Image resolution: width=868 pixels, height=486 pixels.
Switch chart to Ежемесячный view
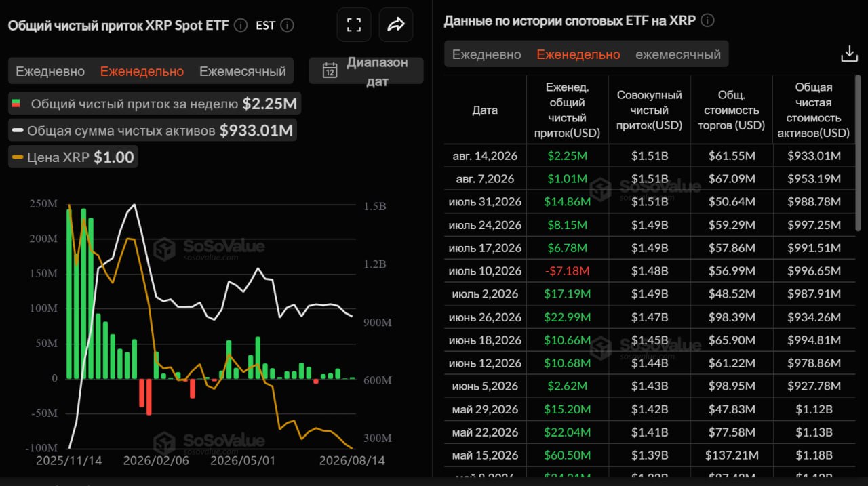click(243, 71)
